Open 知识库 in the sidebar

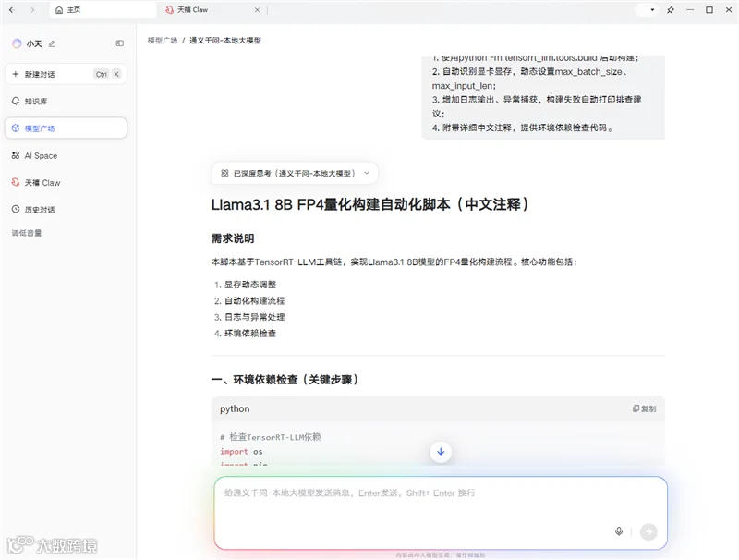[x=66, y=101]
